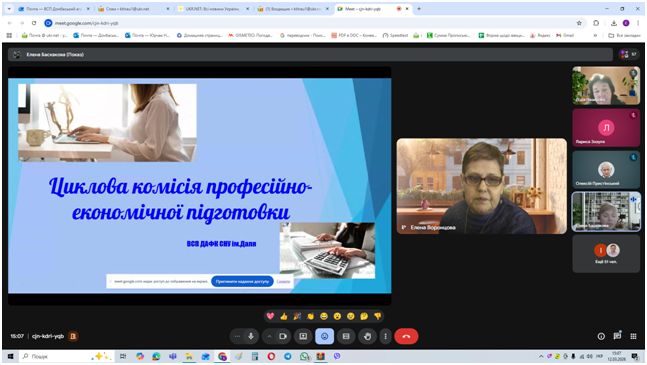Screen dimensions: 647x365
Task: Show hidden system tray icons chevron
Action: pyautogui.click(x=541, y=356)
